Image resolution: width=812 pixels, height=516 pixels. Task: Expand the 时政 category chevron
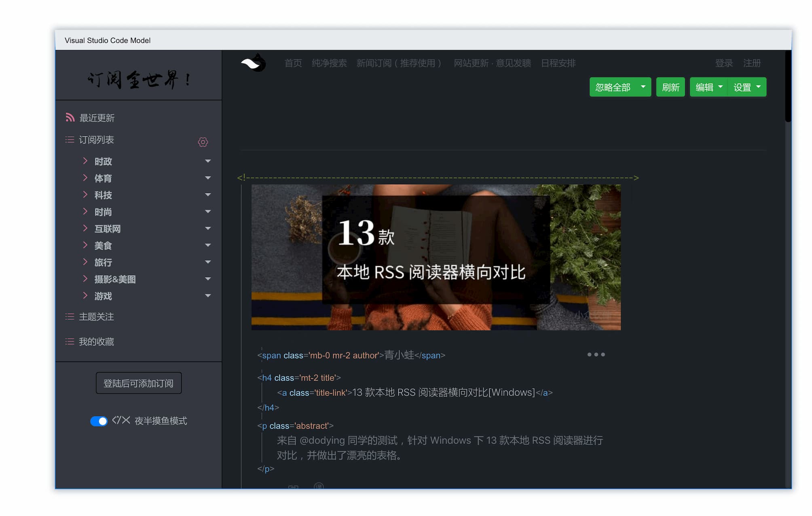coord(85,161)
